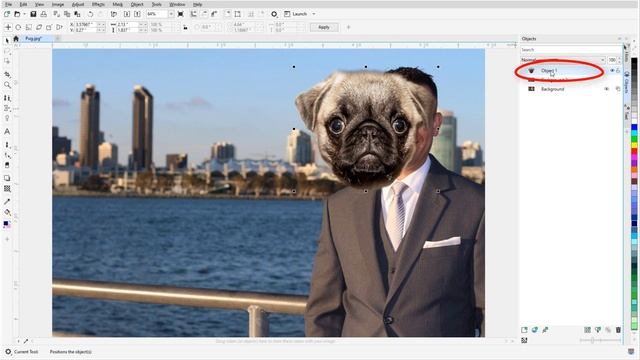This screenshot has height=360, width=640.
Task: Click New Object icon in Objects panel
Action: tap(524, 330)
